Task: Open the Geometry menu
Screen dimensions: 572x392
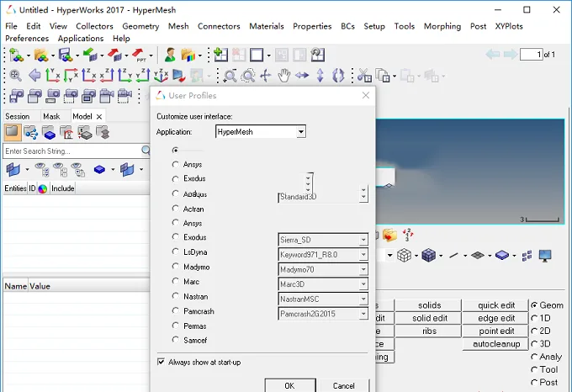Action: point(140,26)
